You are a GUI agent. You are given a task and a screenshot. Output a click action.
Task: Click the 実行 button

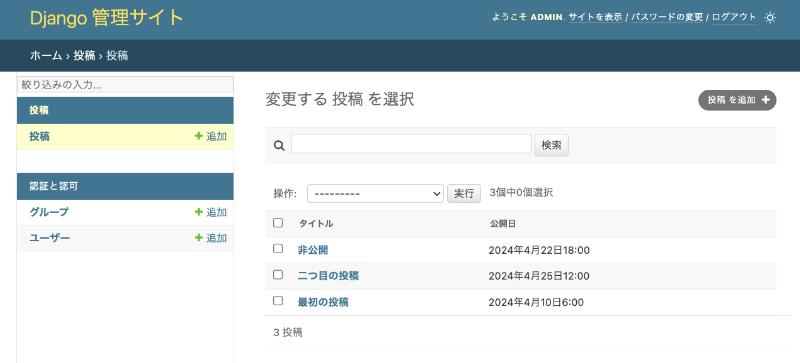point(464,193)
